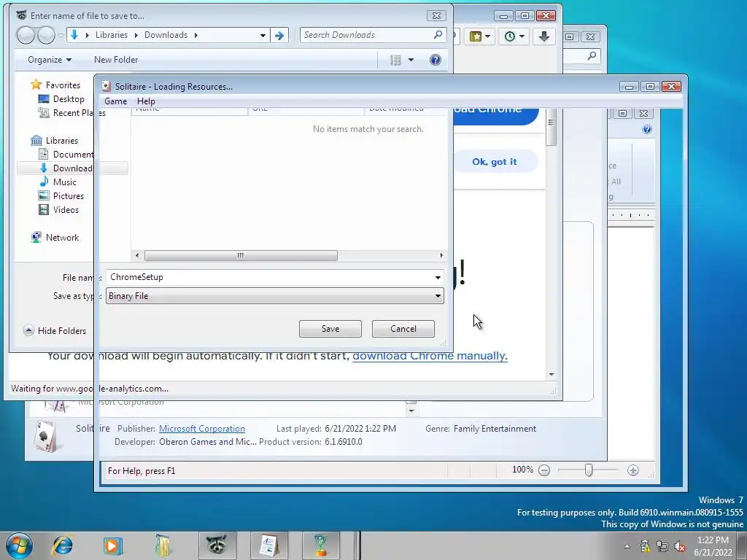747x560 pixels.
Task: Open the recent pages arrow beside Forward
Action: 61,35
